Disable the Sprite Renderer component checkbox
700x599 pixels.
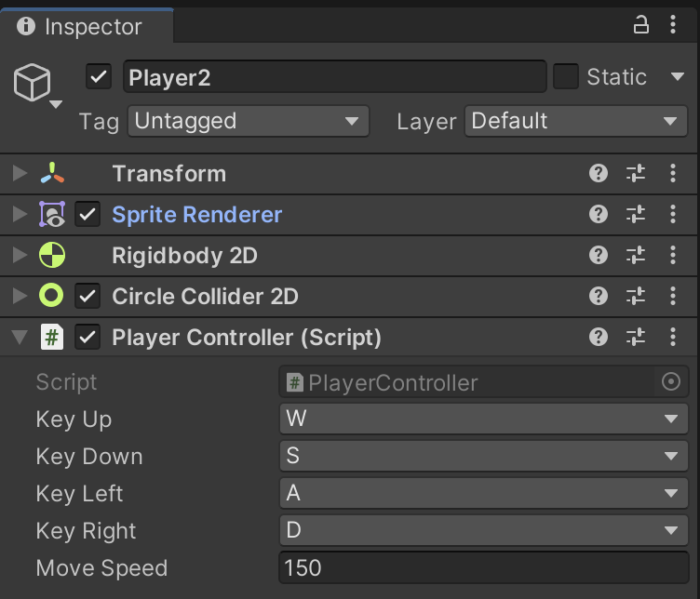point(87,215)
